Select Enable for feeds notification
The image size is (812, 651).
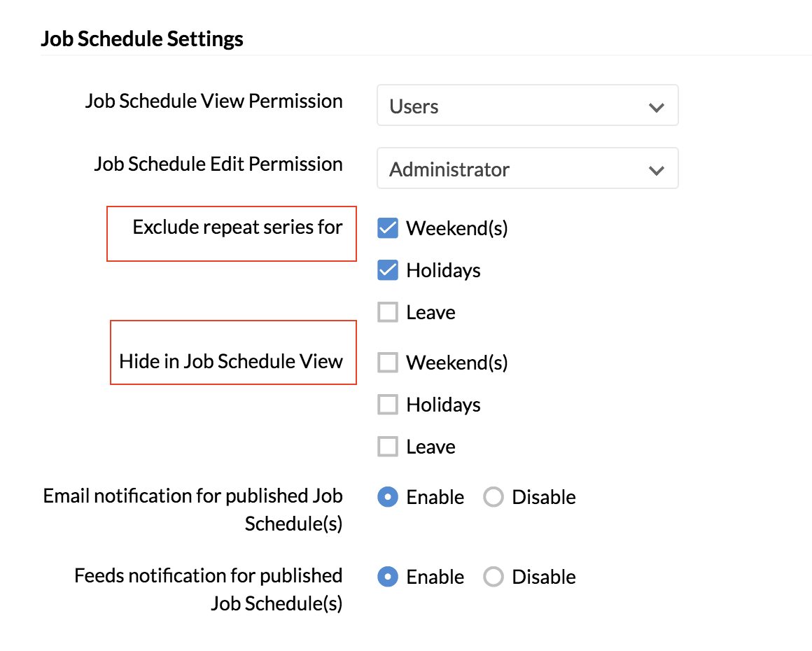pos(388,576)
